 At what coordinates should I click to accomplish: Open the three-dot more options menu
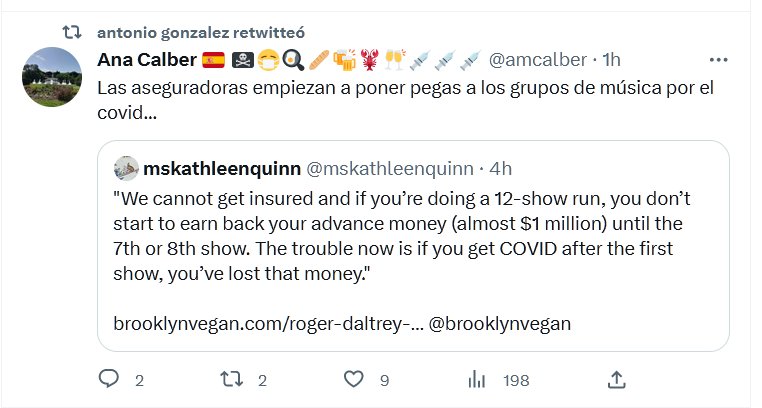[718, 60]
